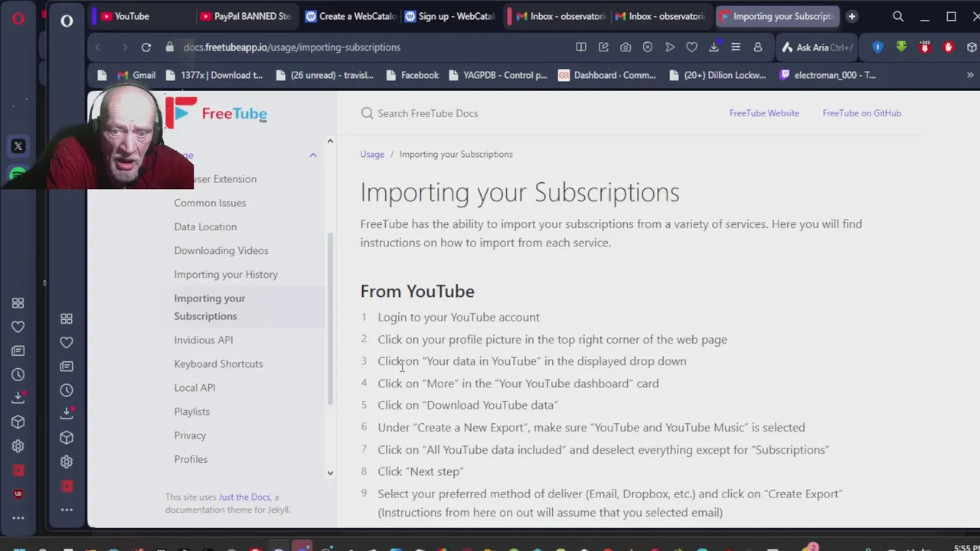Viewport: 980px width, 551px height.
Task: Click three dots in back window sidebar
Action: (18, 518)
